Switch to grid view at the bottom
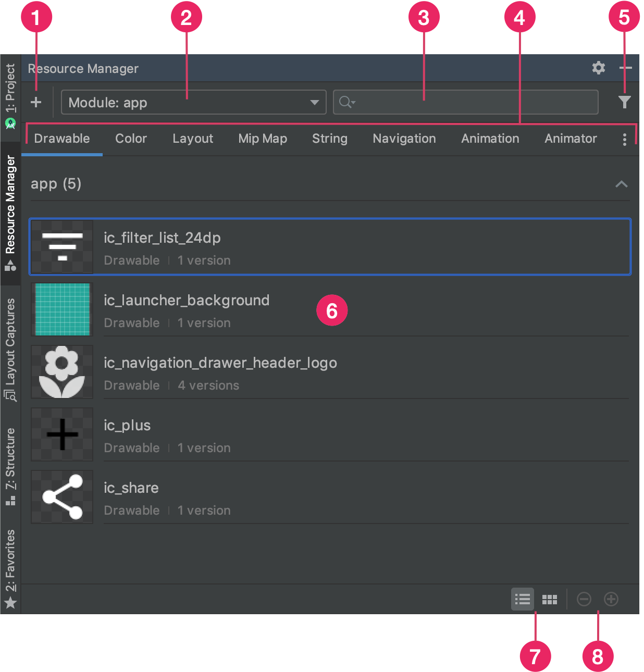 coord(550,599)
